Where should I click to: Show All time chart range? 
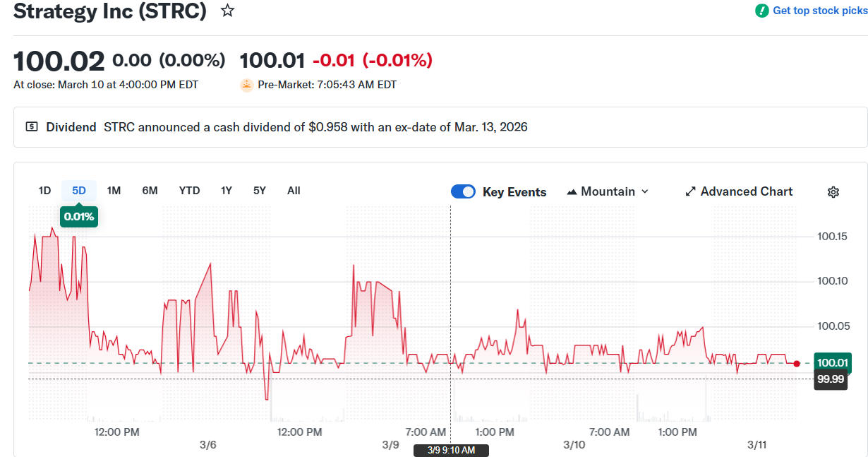point(294,191)
